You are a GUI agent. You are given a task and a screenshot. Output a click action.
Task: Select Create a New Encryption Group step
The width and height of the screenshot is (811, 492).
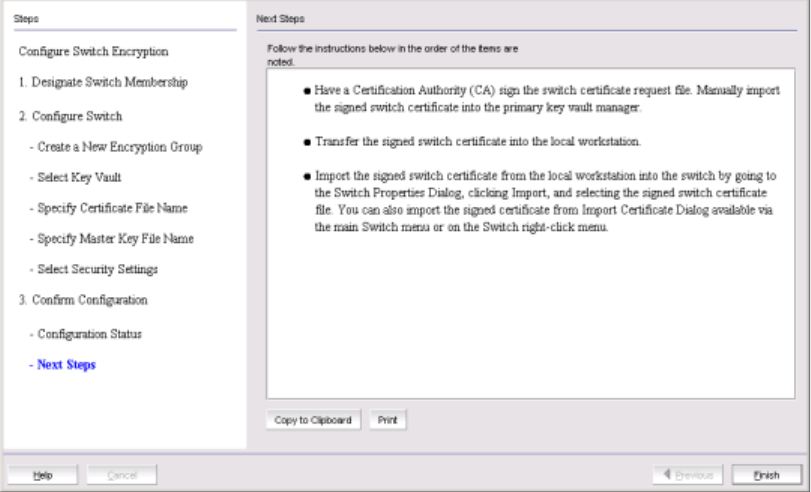pyautogui.click(x=116, y=147)
